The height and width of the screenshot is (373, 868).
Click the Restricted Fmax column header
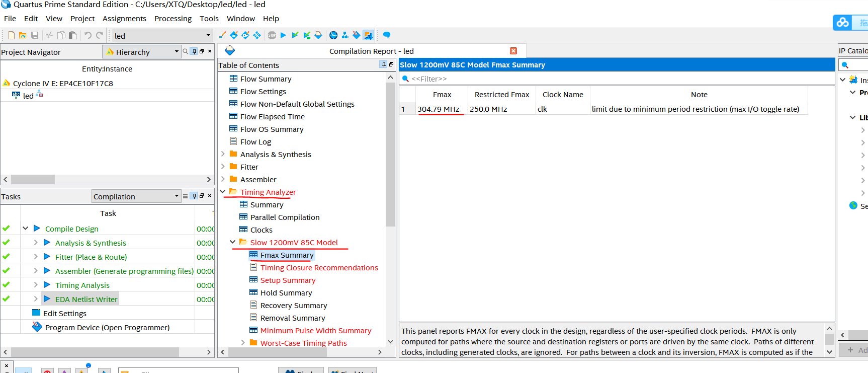[x=502, y=95]
